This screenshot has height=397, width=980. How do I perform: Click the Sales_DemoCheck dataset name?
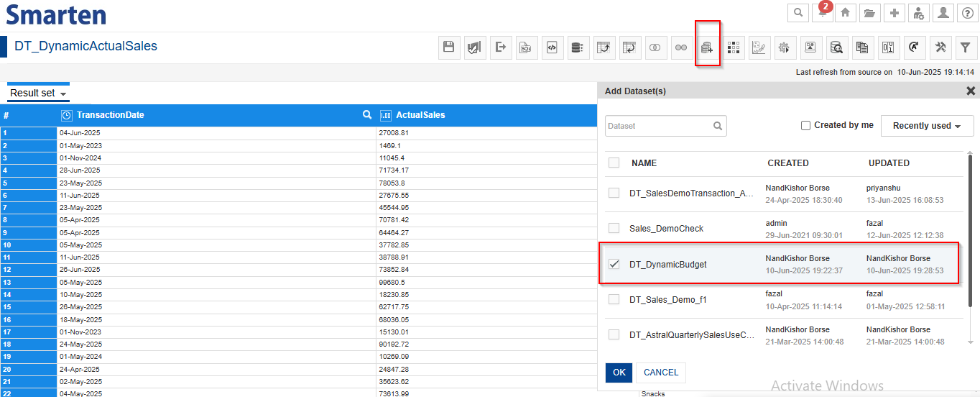coord(667,229)
